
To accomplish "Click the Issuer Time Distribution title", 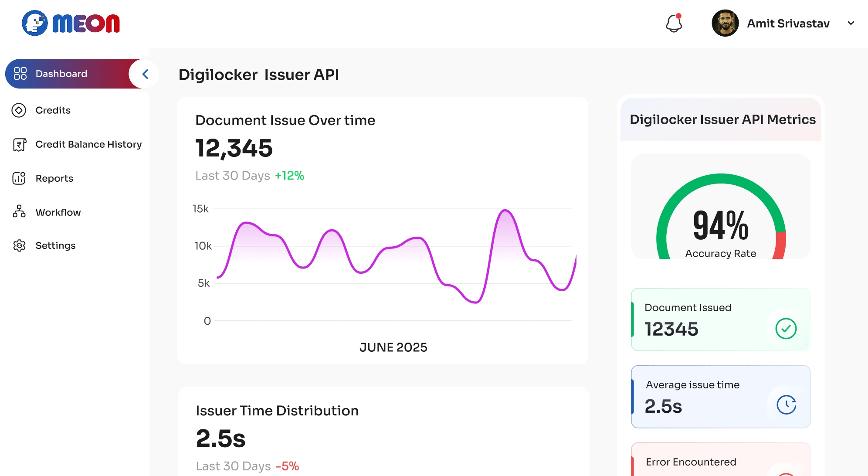I will (277, 411).
